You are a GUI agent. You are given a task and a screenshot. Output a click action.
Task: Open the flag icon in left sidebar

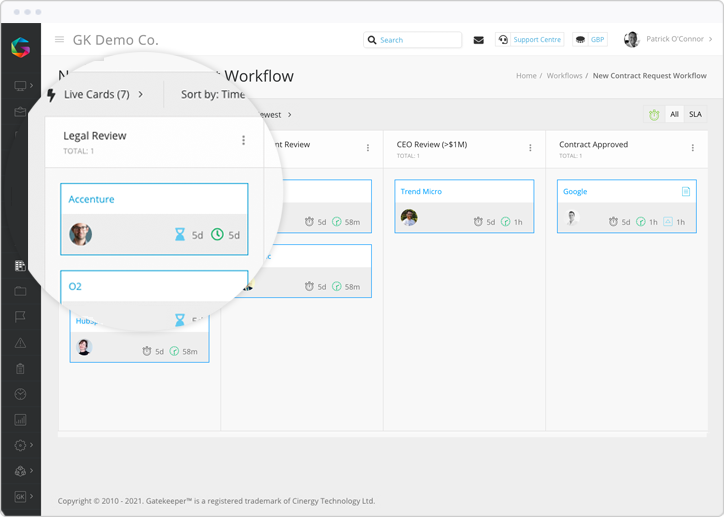point(20,317)
